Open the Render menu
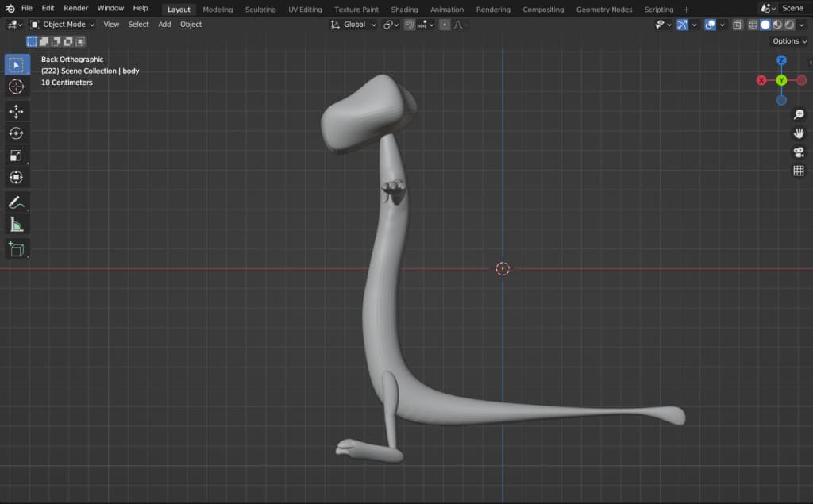The image size is (813, 504). click(75, 8)
